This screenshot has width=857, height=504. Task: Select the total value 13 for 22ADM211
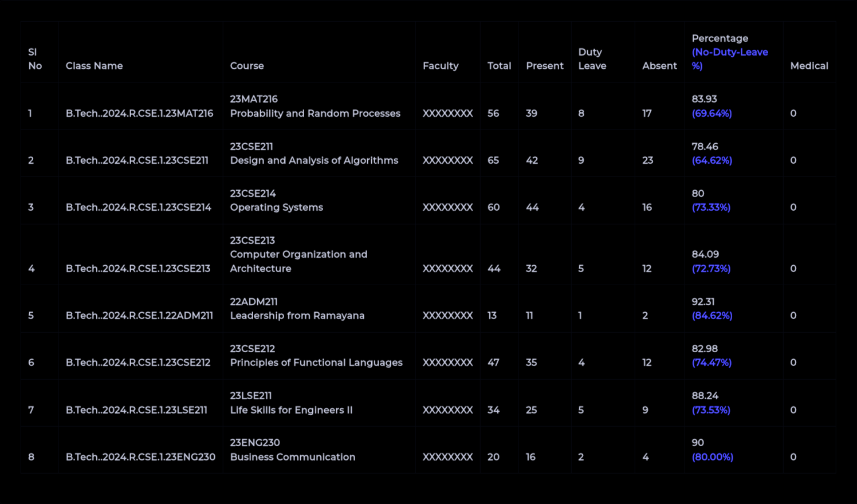[x=492, y=315]
